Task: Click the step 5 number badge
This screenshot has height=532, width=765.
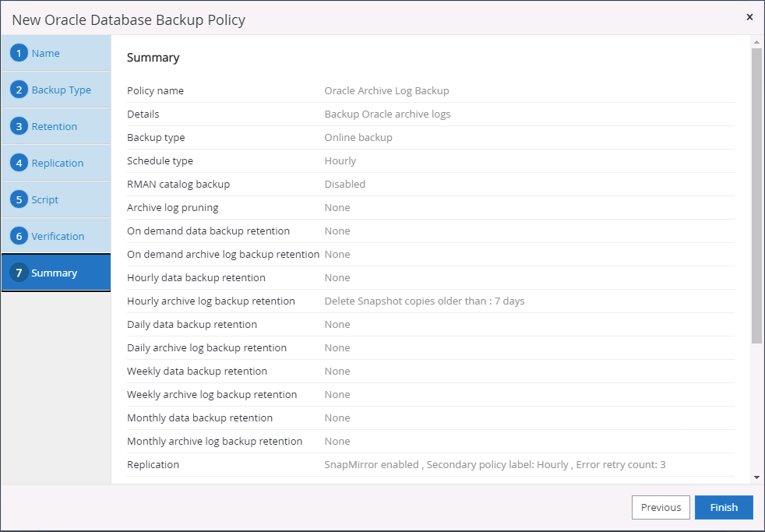Action: tap(19, 199)
